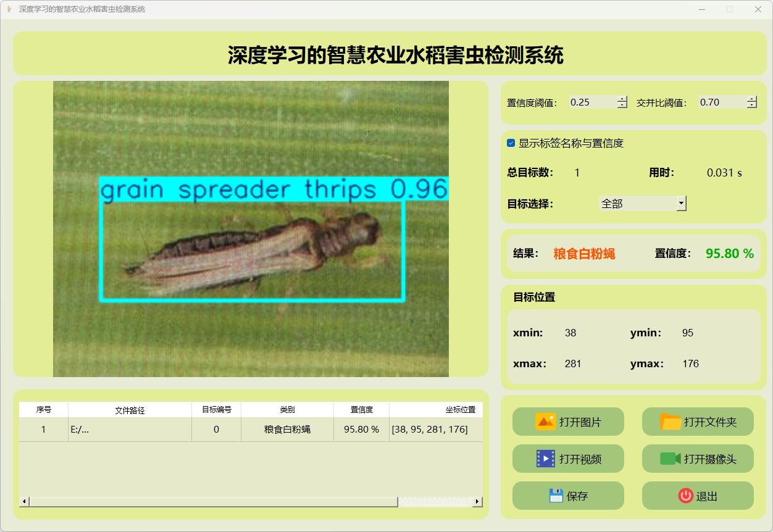Viewport: 773px width, 532px height.
Task: Click the 打开文件夹 button label
Action: (x=710, y=422)
